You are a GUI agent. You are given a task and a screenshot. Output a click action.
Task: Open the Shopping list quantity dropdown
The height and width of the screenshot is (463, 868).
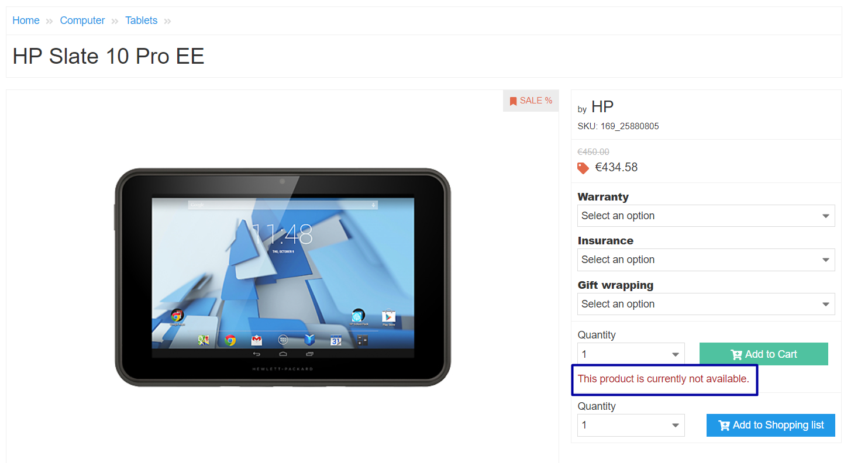pyautogui.click(x=631, y=425)
